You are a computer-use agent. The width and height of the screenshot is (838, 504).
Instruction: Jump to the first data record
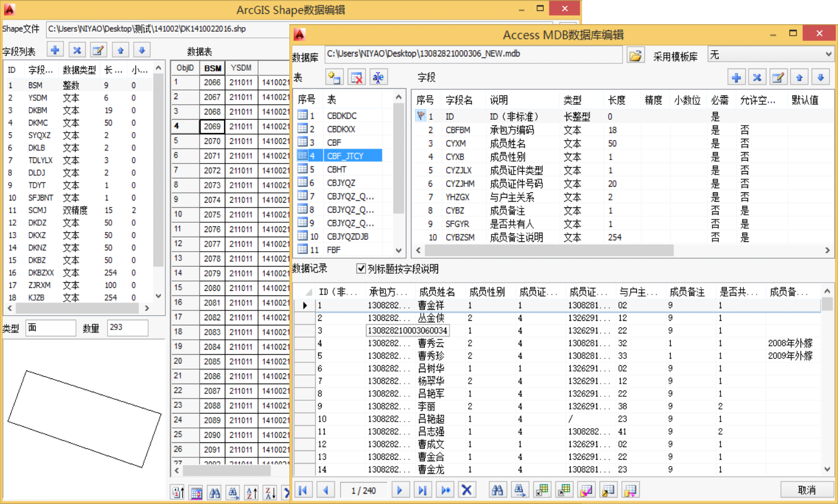pos(303,490)
